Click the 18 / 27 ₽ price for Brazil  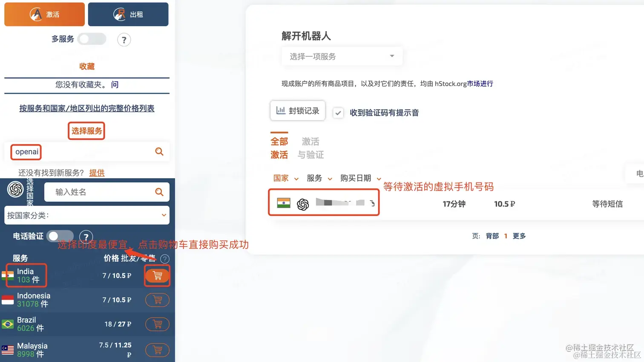tap(118, 324)
